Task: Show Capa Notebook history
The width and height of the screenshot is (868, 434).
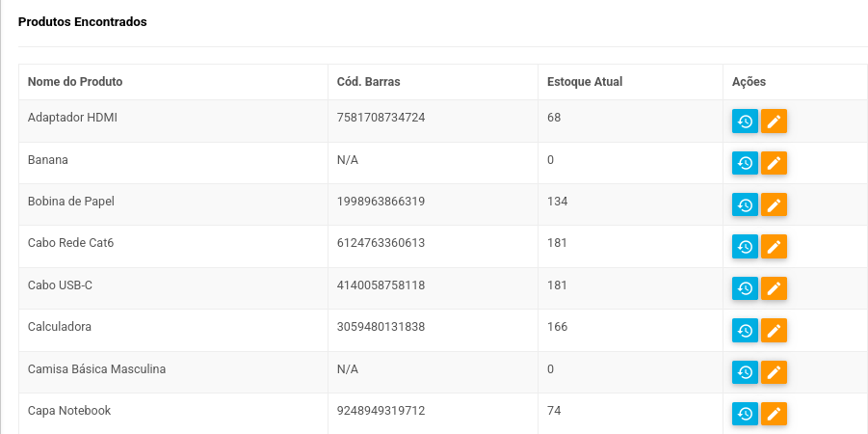Action: (745, 414)
